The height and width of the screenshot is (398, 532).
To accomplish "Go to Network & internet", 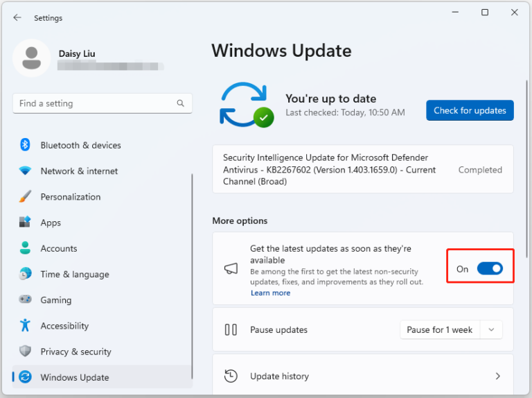I will (102, 171).
